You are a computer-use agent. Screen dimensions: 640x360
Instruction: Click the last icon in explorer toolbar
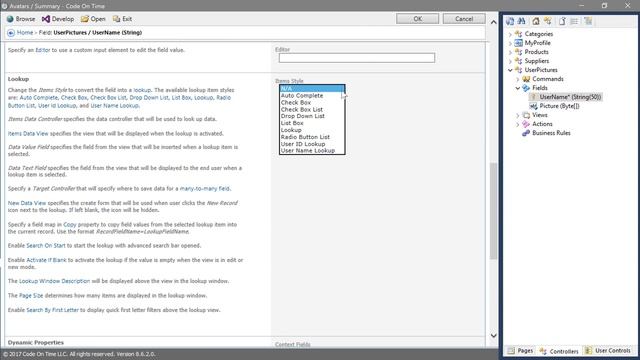click(x=588, y=21)
